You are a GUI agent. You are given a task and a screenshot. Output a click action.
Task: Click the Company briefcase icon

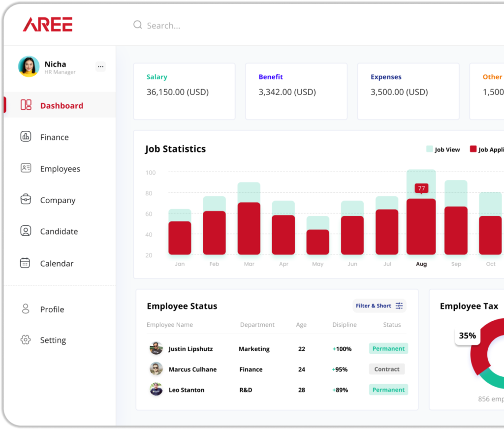tap(25, 200)
